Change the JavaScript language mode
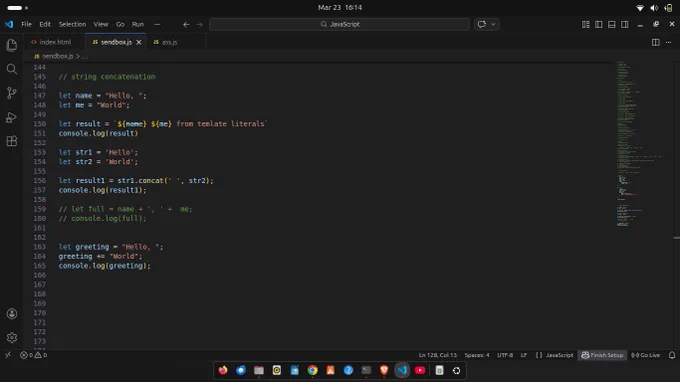 559,355
